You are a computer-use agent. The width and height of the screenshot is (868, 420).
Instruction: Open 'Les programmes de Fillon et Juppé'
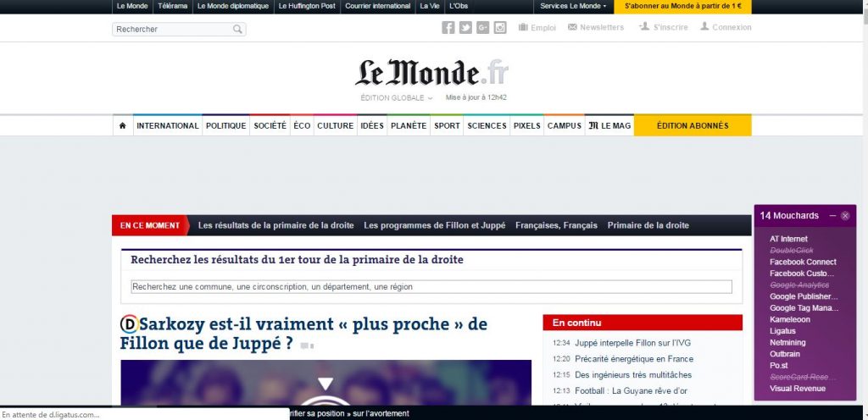point(435,225)
